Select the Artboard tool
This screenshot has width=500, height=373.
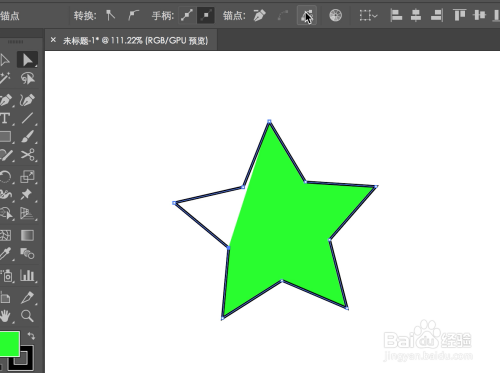click(x=5, y=297)
